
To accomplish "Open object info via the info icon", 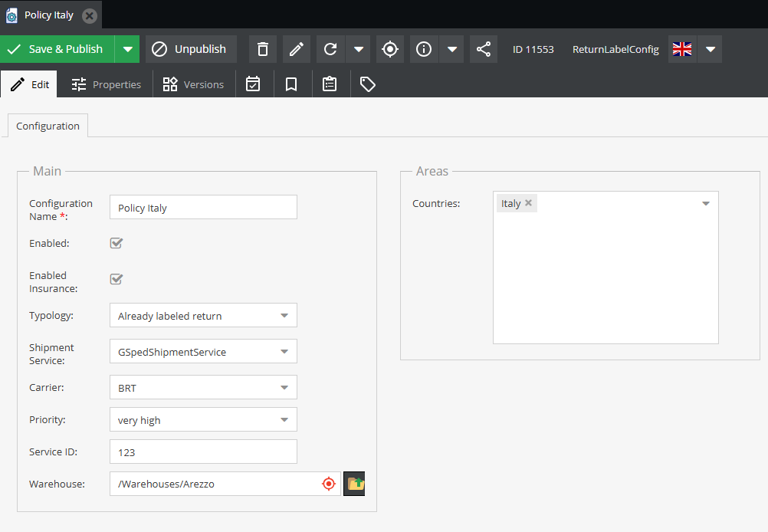I will click(423, 48).
